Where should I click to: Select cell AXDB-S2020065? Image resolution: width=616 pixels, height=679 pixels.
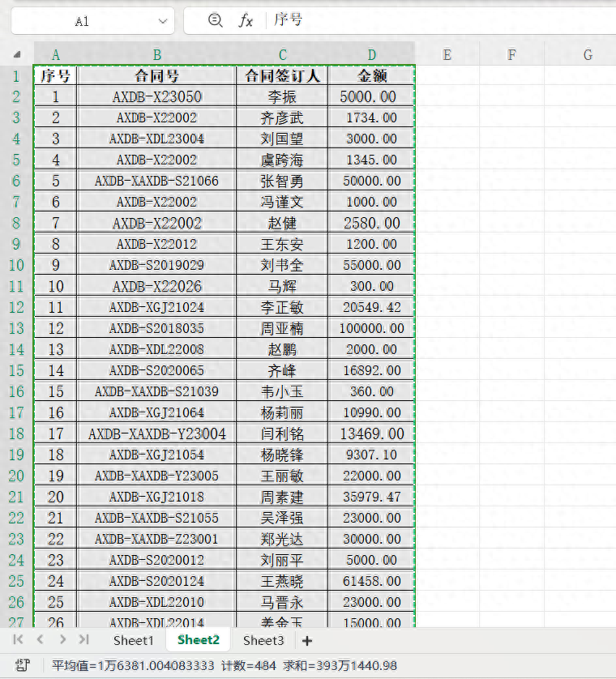(x=156, y=370)
